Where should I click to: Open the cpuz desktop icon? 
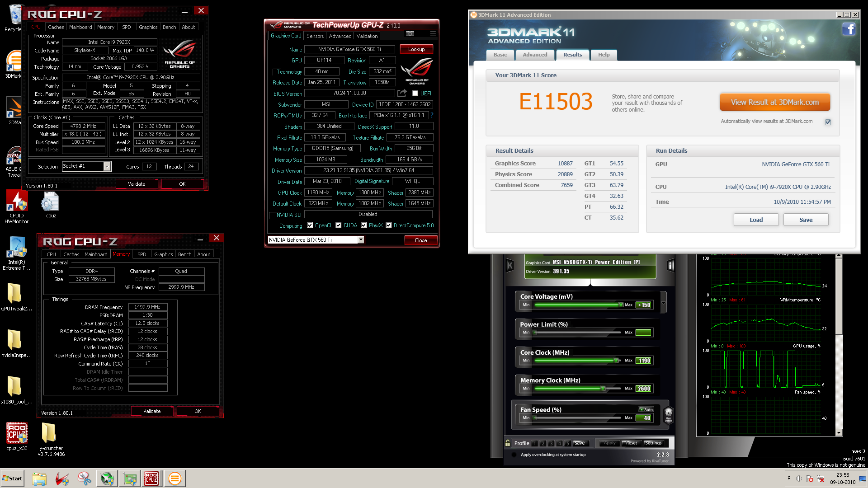[51, 205]
